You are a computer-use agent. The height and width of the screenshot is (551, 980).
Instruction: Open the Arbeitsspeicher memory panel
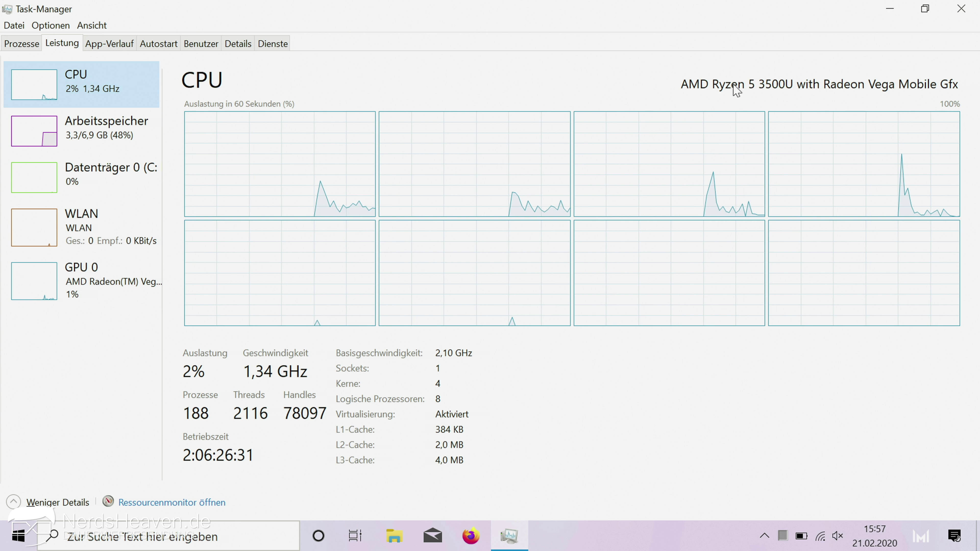coord(81,131)
